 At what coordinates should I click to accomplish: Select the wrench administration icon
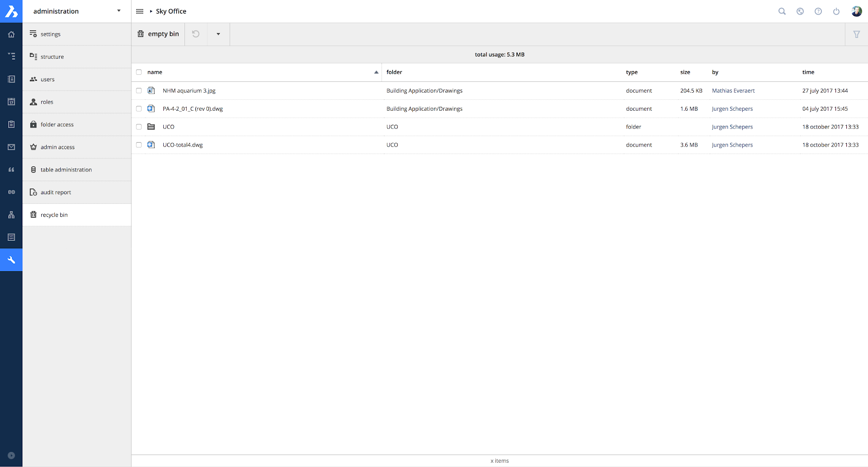click(11, 260)
